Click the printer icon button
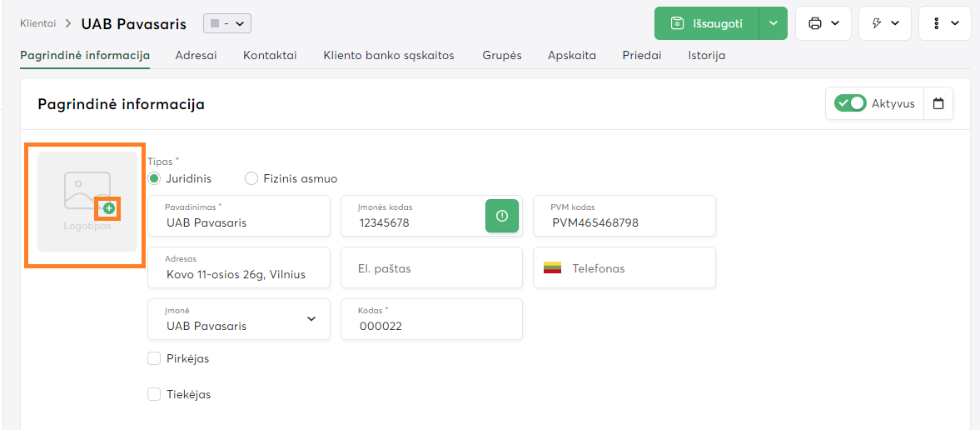The width and height of the screenshot is (980, 430). (823, 23)
